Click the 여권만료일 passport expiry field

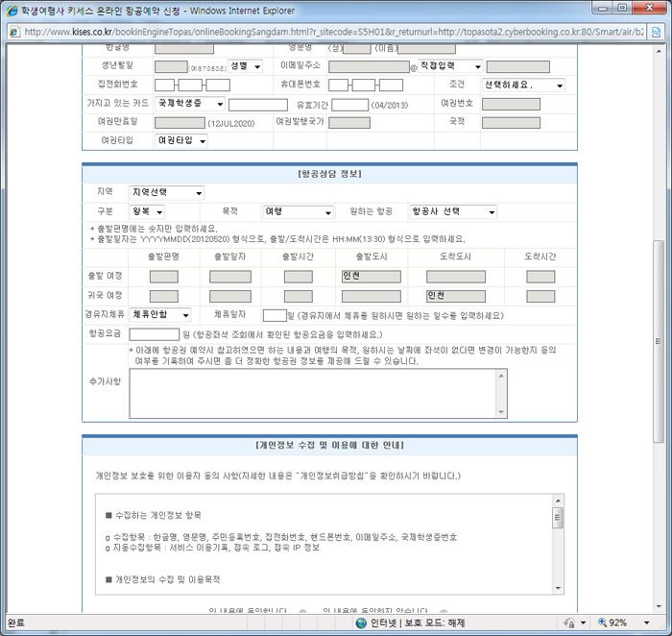(180, 123)
